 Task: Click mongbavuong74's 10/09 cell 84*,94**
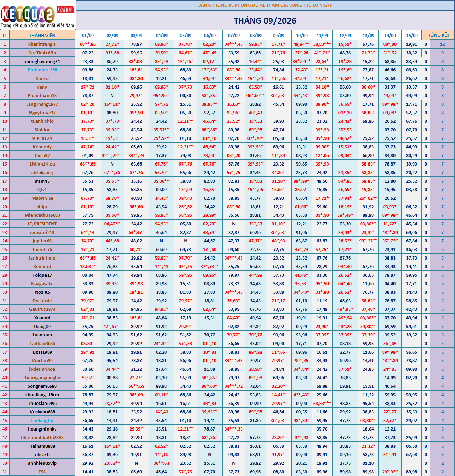pyautogui.click(x=302, y=61)
